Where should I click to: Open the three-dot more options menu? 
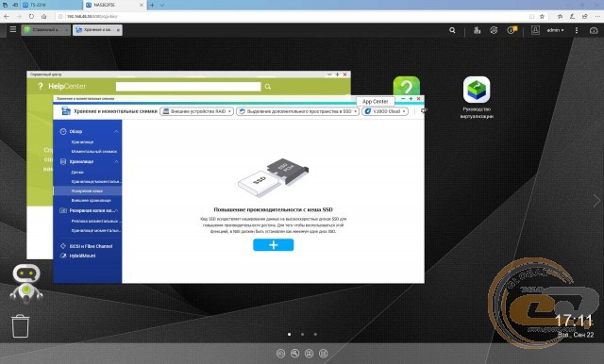click(577, 30)
